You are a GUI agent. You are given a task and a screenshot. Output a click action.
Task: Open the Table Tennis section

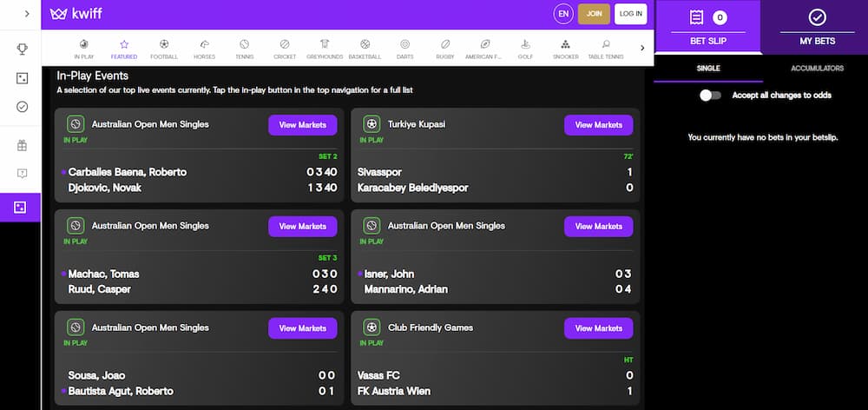[606, 50]
